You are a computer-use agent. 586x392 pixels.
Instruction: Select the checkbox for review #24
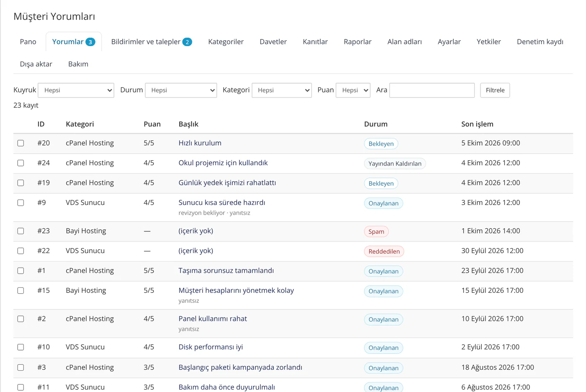point(21,163)
